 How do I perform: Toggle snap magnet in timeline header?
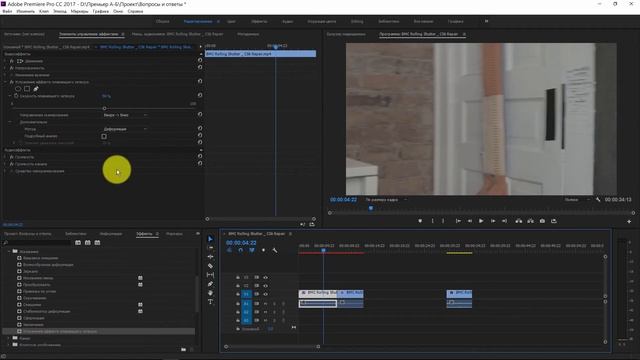tap(240, 250)
